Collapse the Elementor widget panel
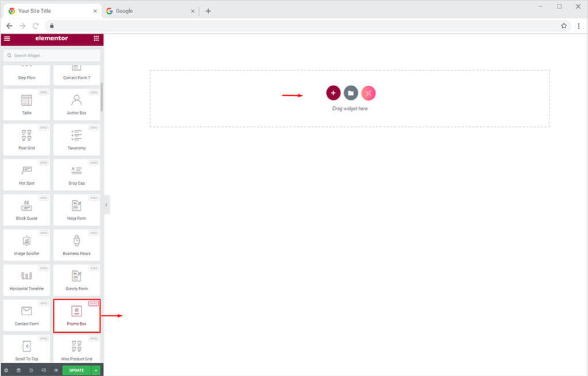This screenshot has width=588, height=376. pyautogui.click(x=106, y=205)
